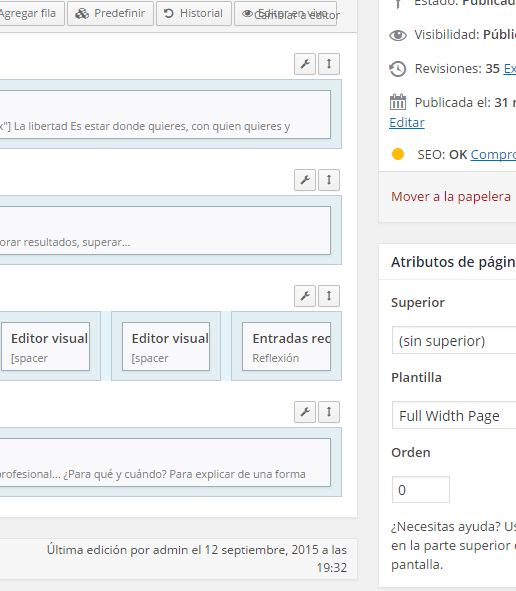Click the Predefinir button
The width and height of the screenshot is (516, 591).
coord(110,14)
